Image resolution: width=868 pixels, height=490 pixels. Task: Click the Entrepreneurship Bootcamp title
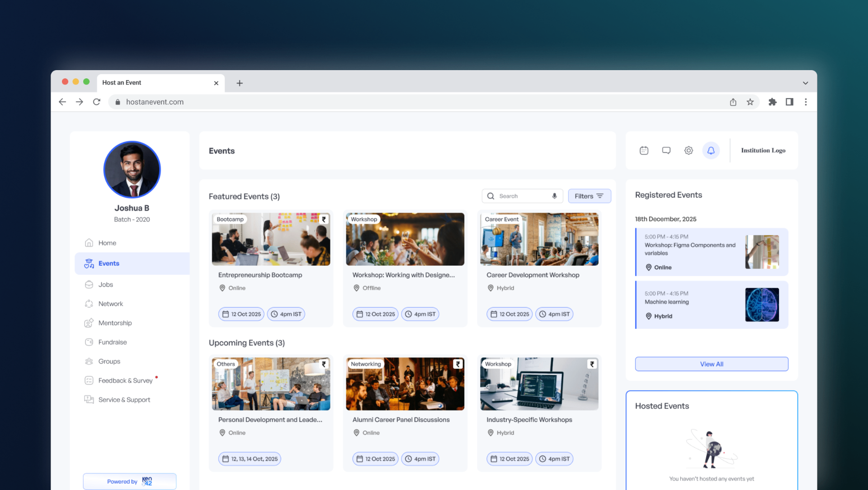click(260, 275)
